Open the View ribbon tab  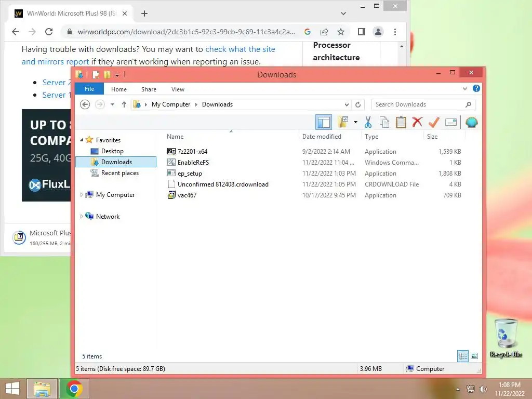coord(178,89)
